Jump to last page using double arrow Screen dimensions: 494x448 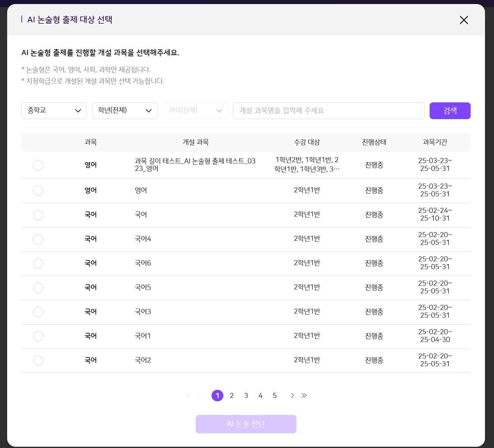(304, 395)
